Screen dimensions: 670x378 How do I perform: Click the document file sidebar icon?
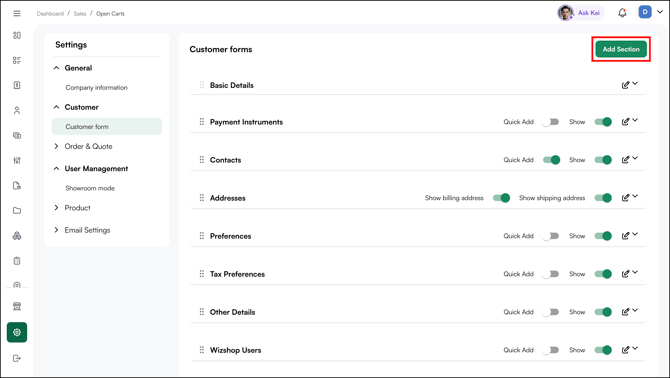coord(17,185)
